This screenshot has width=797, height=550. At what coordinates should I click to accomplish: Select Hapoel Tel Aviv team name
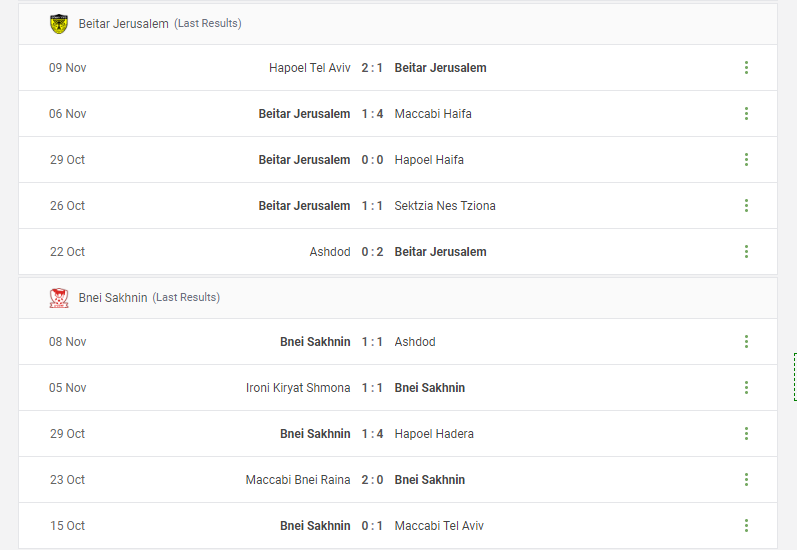[x=310, y=68]
